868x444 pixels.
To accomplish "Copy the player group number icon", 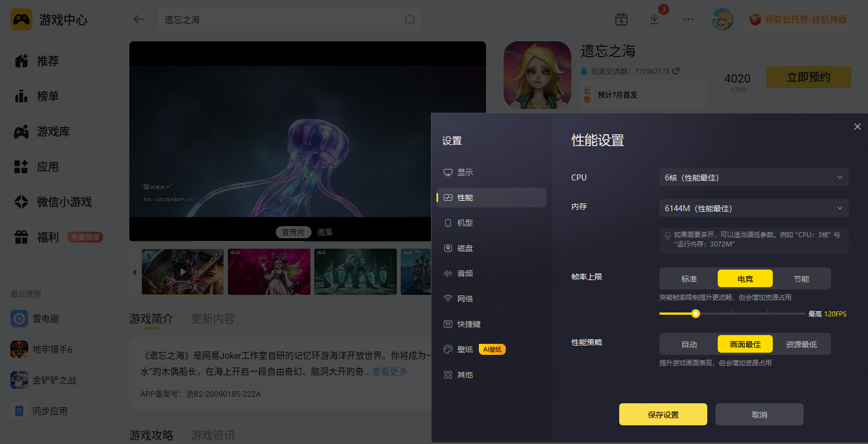I will point(676,71).
